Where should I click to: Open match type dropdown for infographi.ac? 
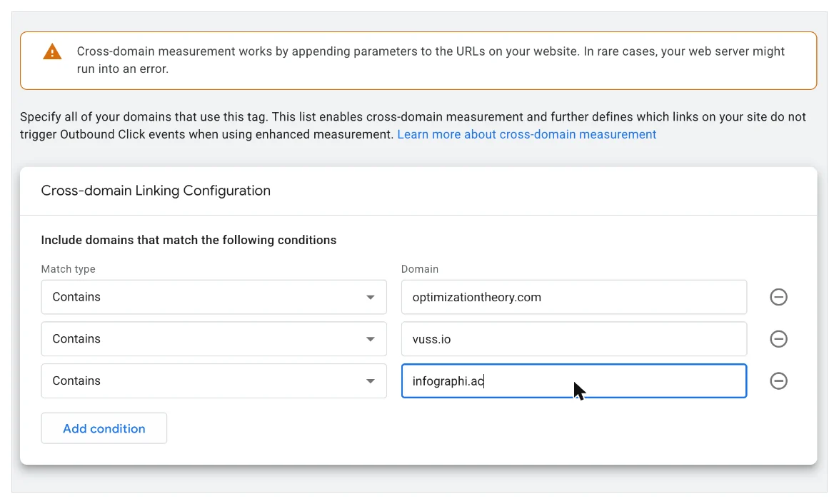213,381
